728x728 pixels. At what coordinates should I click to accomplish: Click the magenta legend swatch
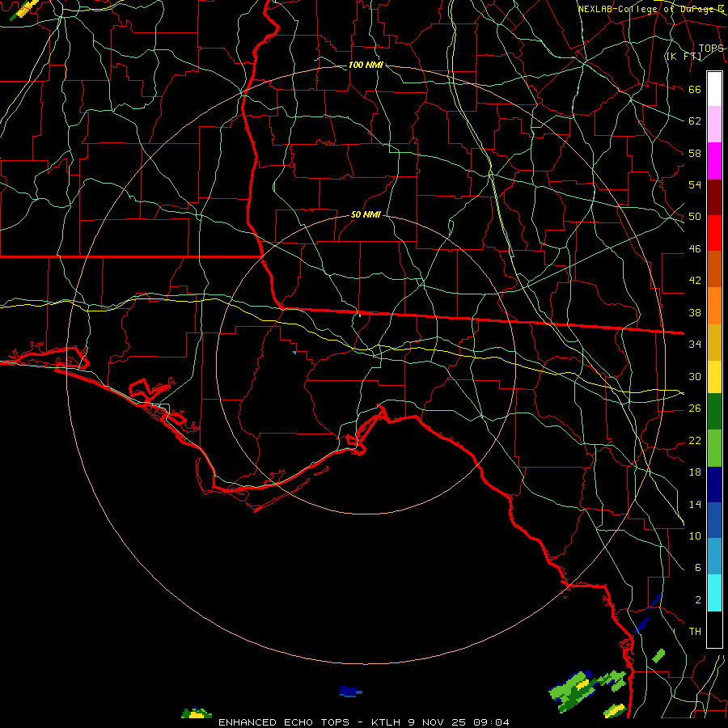pos(714,161)
